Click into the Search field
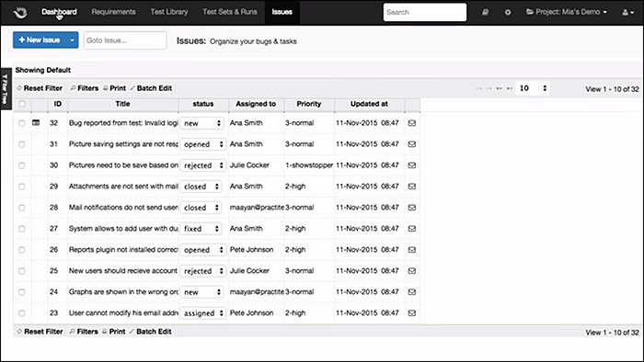This screenshot has width=644, height=362. (425, 12)
